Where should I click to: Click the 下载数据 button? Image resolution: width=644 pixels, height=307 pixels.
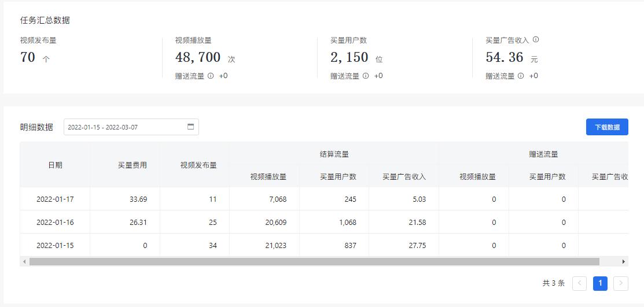click(607, 127)
